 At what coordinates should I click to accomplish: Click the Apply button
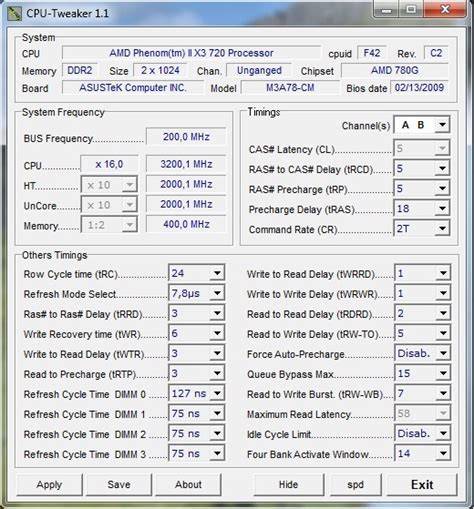[49, 484]
